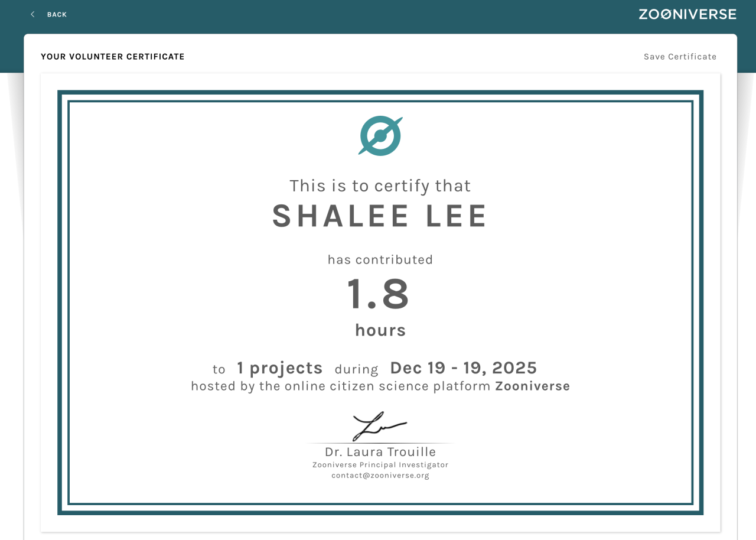
Task: Click the volunteer name SHALEE LEE
Action: pos(380,216)
